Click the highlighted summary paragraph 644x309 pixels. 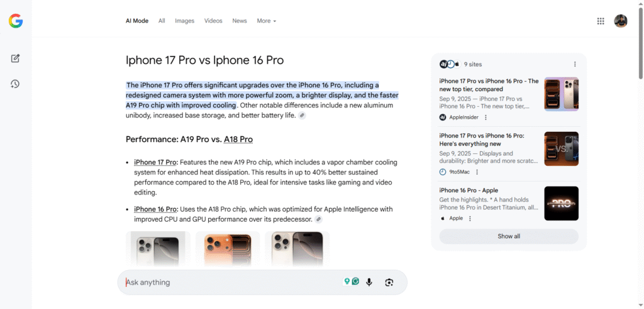coord(262,95)
